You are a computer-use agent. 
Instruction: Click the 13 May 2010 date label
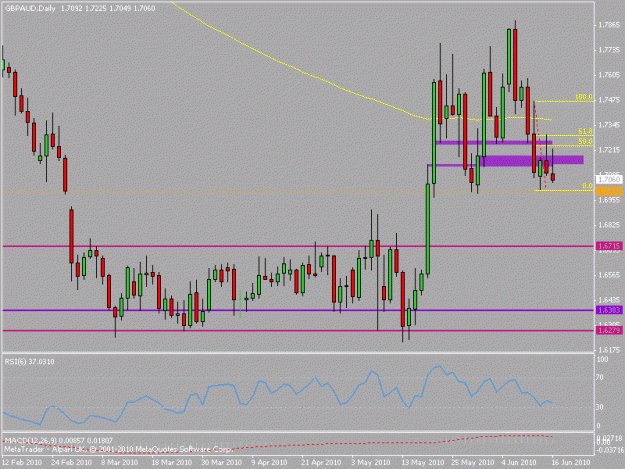pos(423,462)
